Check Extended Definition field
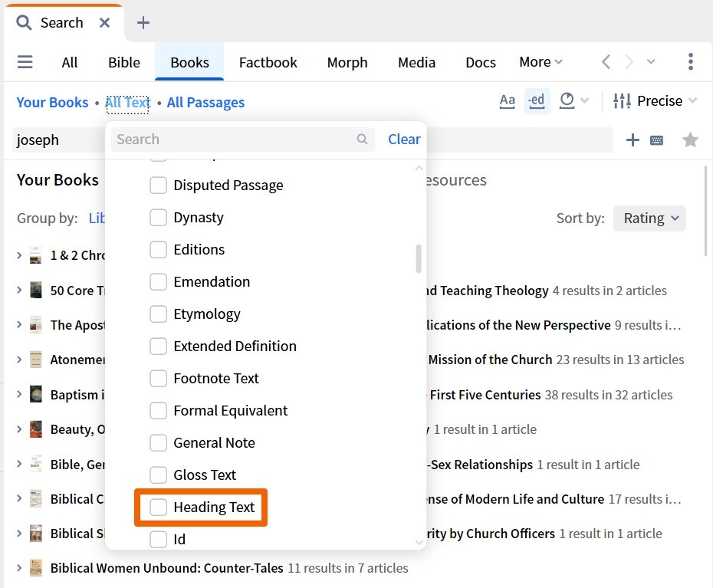This screenshot has height=588, width=713. coord(158,346)
